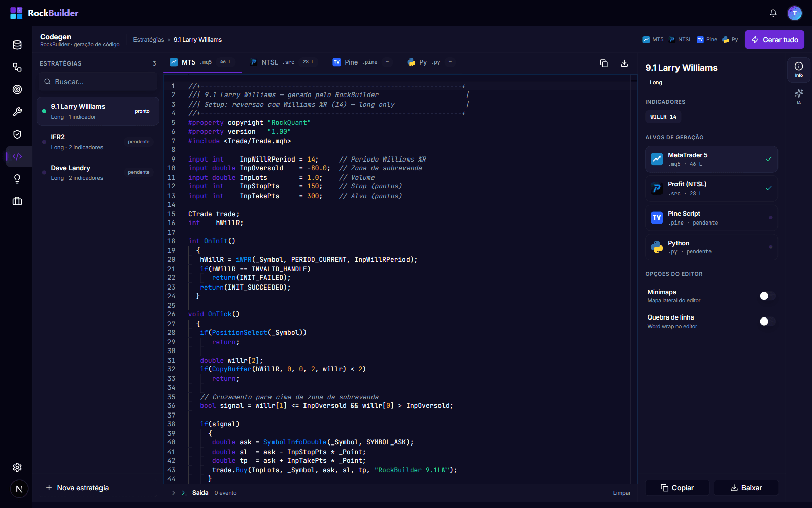Open the shield check sidebar icon
The width and height of the screenshot is (812, 508).
pos(17,134)
